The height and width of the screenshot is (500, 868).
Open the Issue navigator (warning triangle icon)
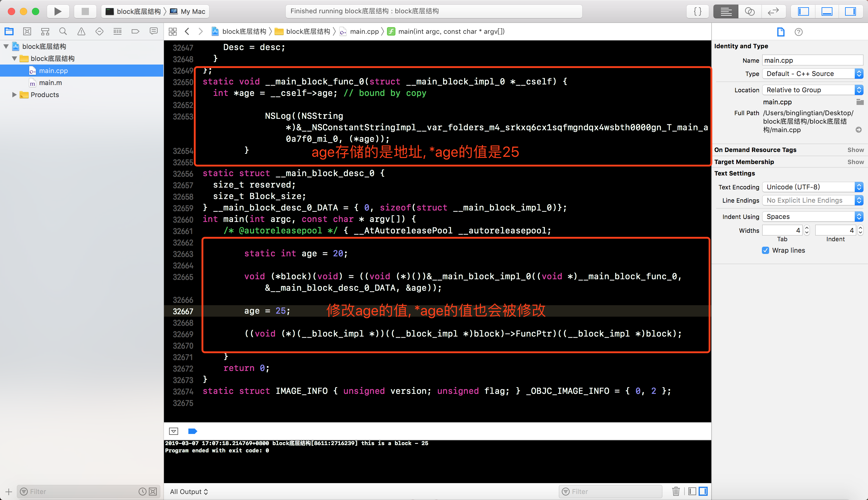click(x=81, y=32)
